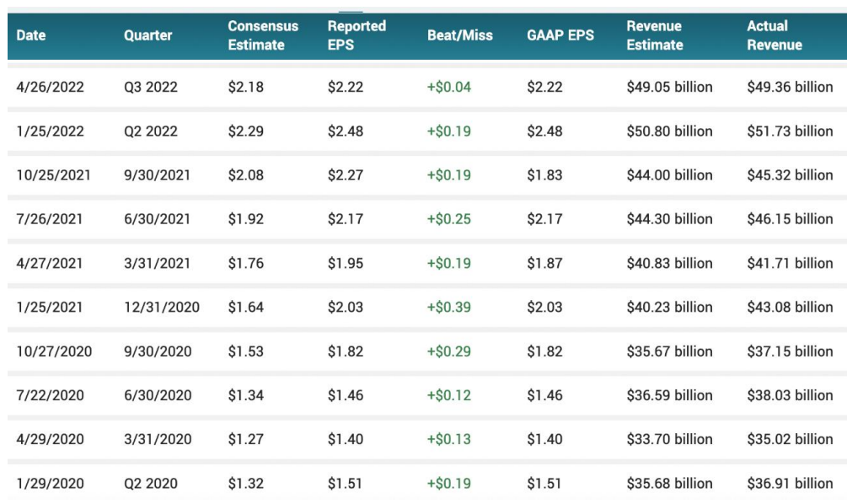Click the Actual Revenue column header
The width and height of the screenshot is (847, 504).
click(774, 35)
